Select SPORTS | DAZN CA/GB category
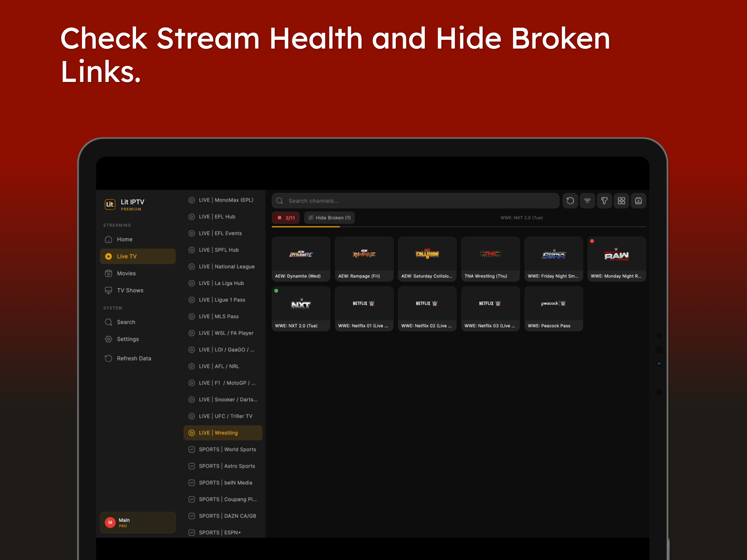Screen dimensions: 747x560 [x=223, y=516]
